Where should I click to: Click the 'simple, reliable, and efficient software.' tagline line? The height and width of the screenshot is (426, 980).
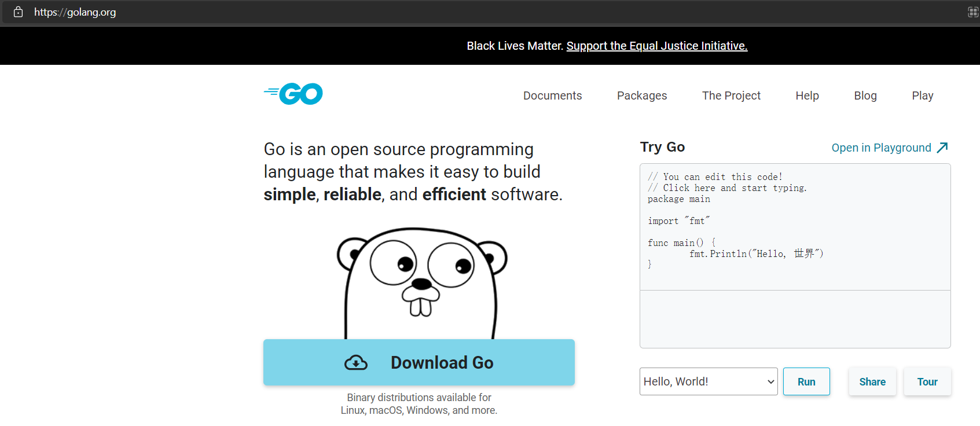pos(413,194)
